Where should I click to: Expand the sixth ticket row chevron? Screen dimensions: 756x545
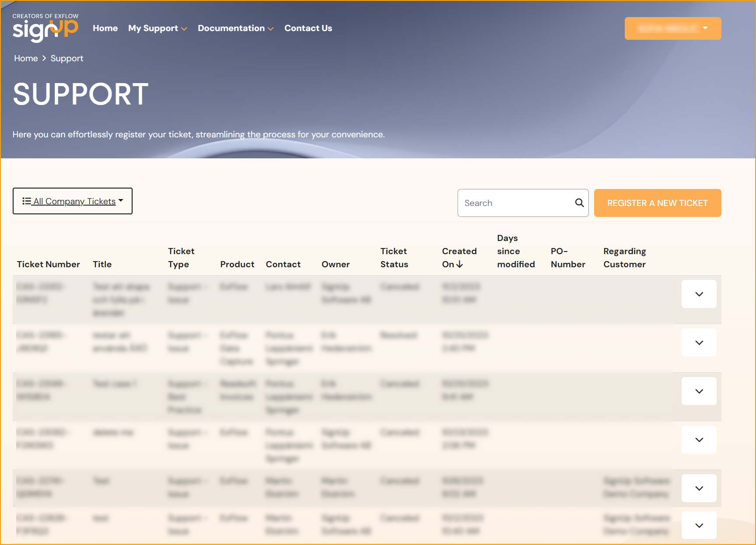click(x=699, y=526)
